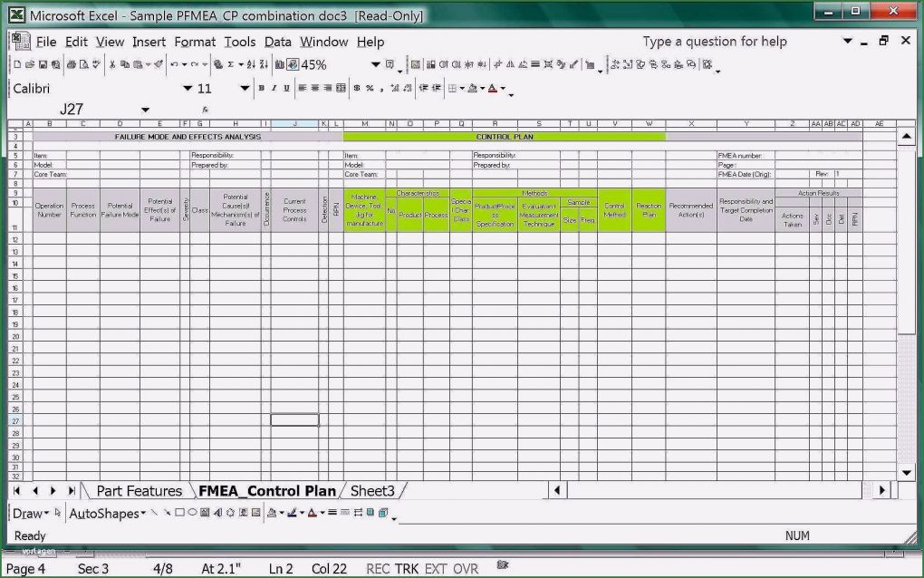Open the AutoShapes menu button
The width and height of the screenshot is (924, 578).
pos(108,514)
